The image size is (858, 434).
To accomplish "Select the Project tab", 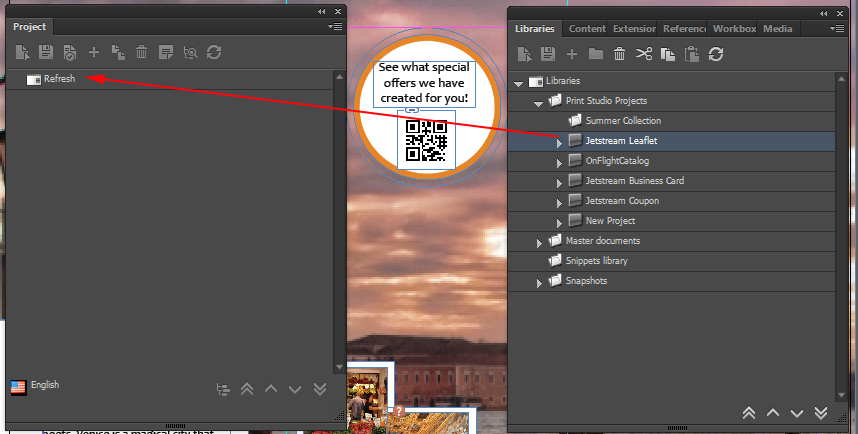I will coord(30,27).
